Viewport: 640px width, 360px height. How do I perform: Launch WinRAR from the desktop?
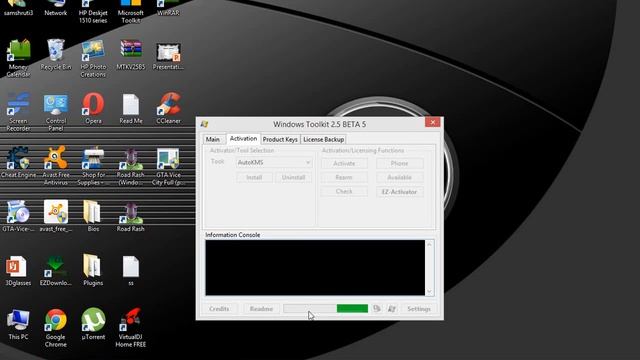point(168,8)
